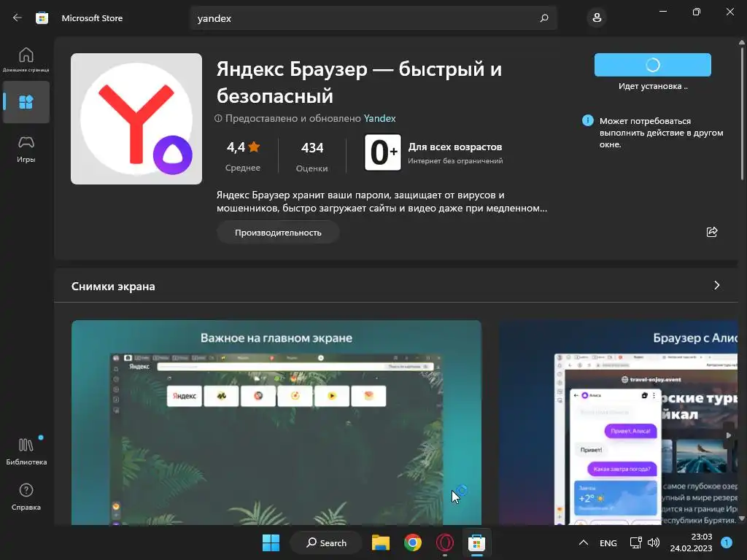Open the Windows Start menu
The height and width of the screenshot is (560, 747).
pos(271,542)
